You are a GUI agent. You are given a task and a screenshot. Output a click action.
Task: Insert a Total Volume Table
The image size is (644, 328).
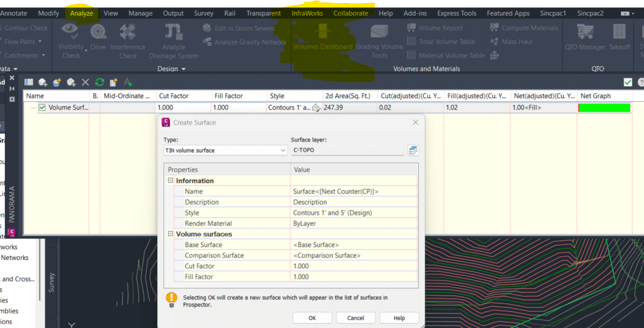point(441,42)
